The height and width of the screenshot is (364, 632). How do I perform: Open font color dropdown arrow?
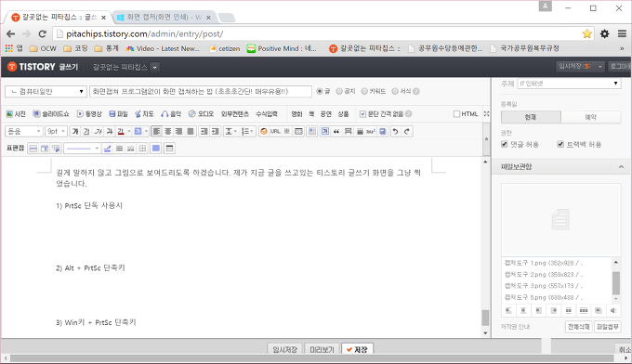point(129,131)
